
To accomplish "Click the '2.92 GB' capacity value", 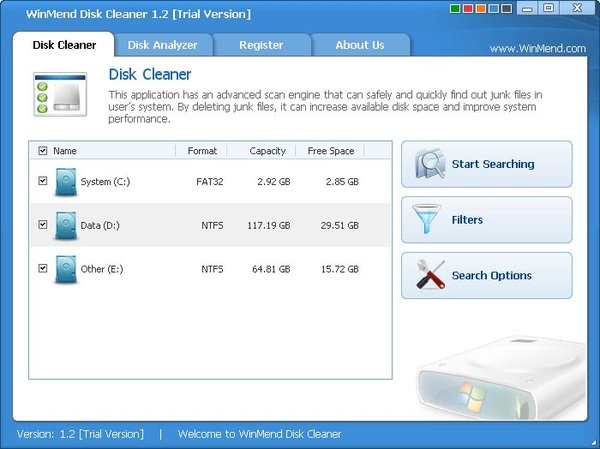I will pyautogui.click(x=274, y=181).
